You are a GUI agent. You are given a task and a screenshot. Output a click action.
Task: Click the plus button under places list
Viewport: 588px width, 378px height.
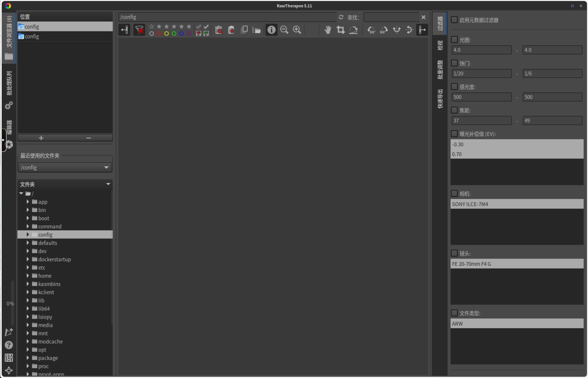(41, 138)
